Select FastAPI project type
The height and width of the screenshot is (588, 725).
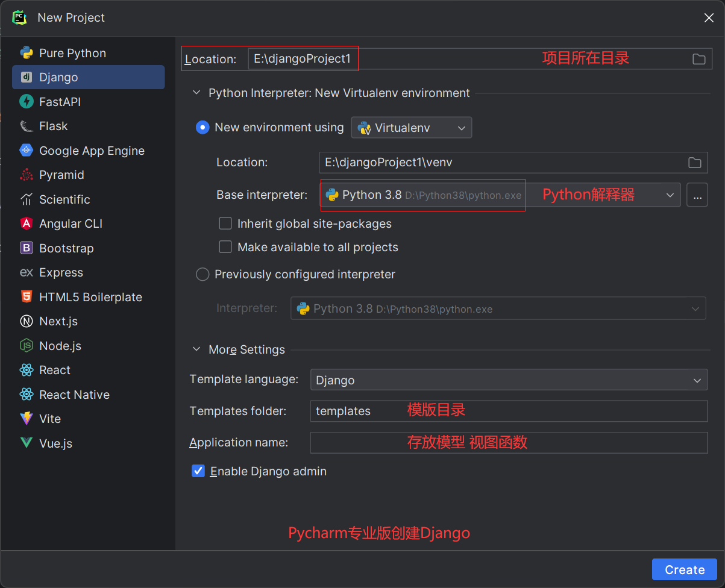(x=89, y=102)
